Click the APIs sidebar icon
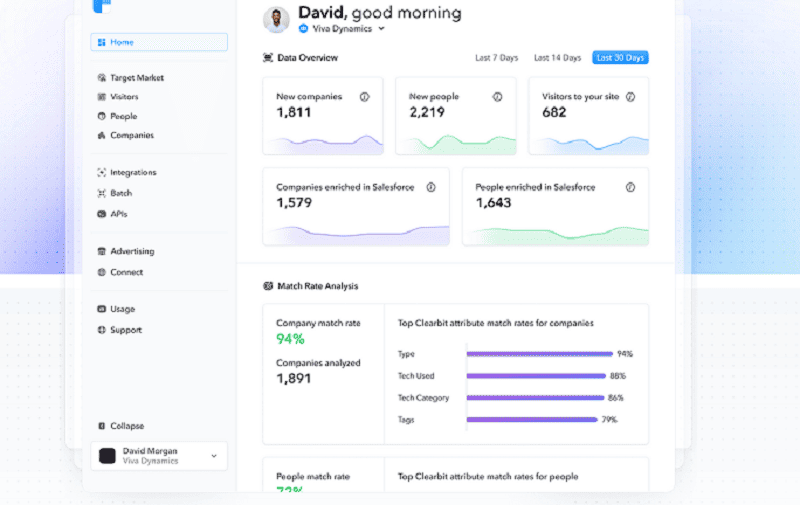 click(102, 214)
